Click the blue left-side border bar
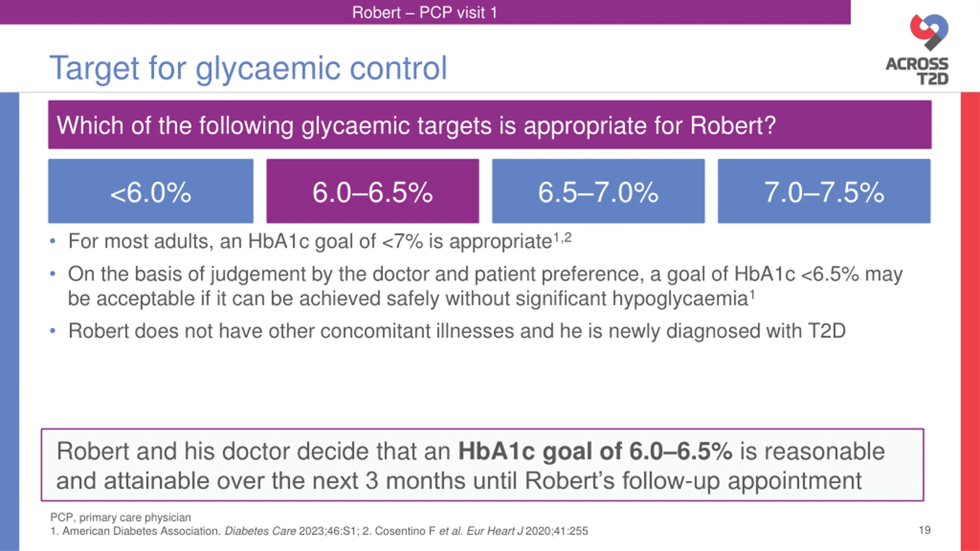This screenshot has width=980, height=551. 10,321
